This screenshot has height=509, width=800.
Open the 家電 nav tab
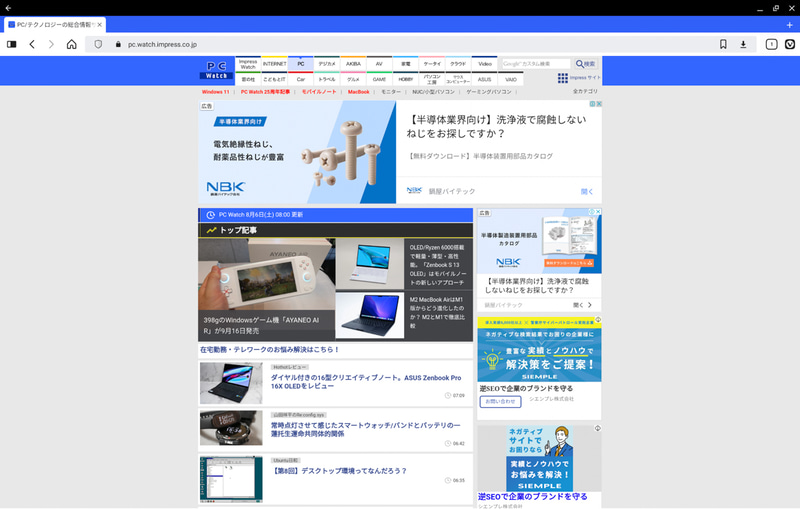[x=406, y=64]
